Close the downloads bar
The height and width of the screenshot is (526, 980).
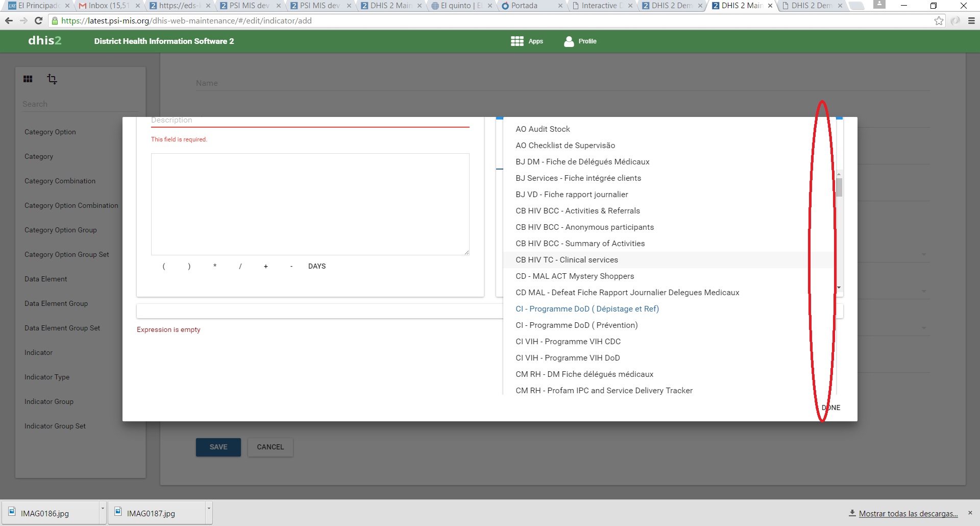click(970, 513)
